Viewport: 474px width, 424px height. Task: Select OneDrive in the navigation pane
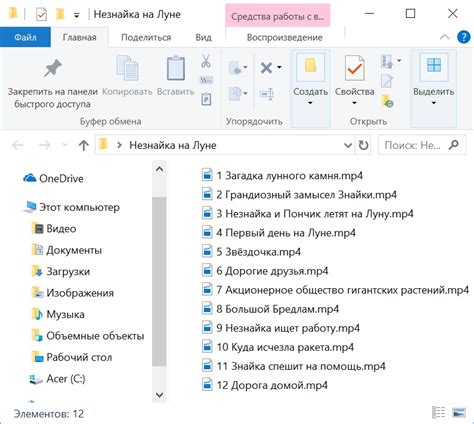click(x=53, y=178)
